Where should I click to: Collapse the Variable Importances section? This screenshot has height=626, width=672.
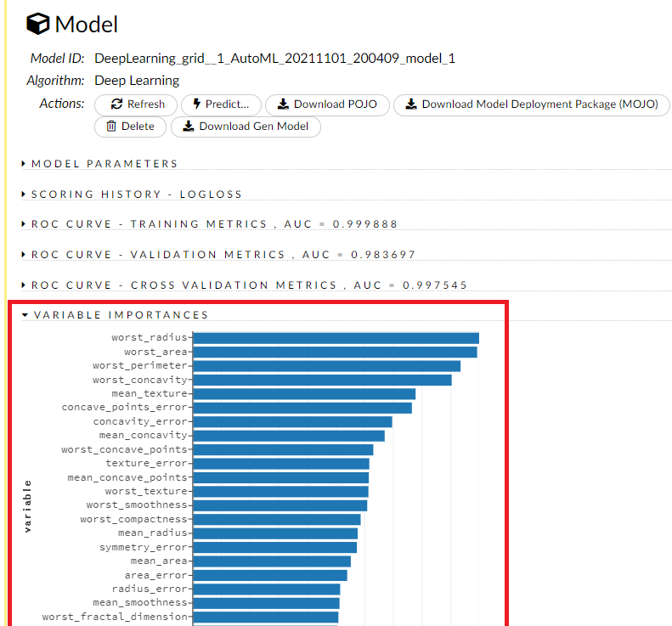point(25,315)
